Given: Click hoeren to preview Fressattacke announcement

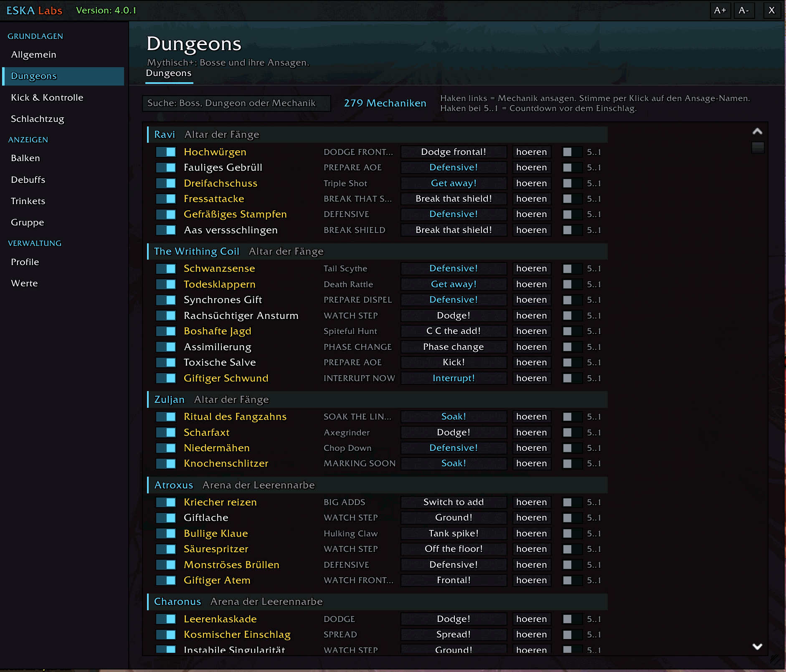Looking at the screenshot, I should pos(532,199).
